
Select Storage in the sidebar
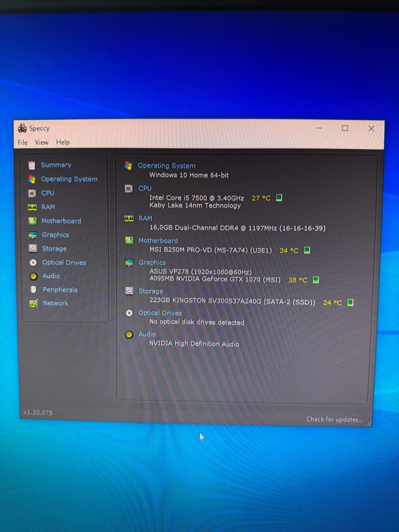tap(54, 249)
